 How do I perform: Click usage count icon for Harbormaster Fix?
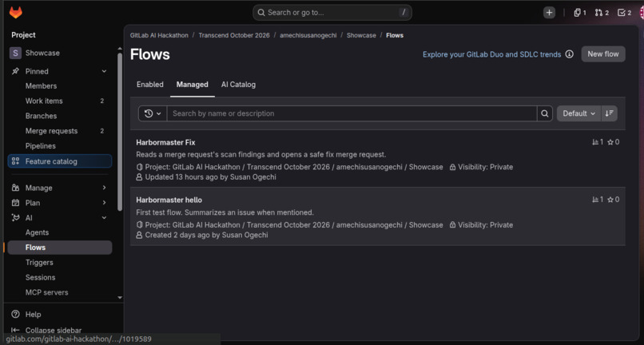click(x=595, y=142)
